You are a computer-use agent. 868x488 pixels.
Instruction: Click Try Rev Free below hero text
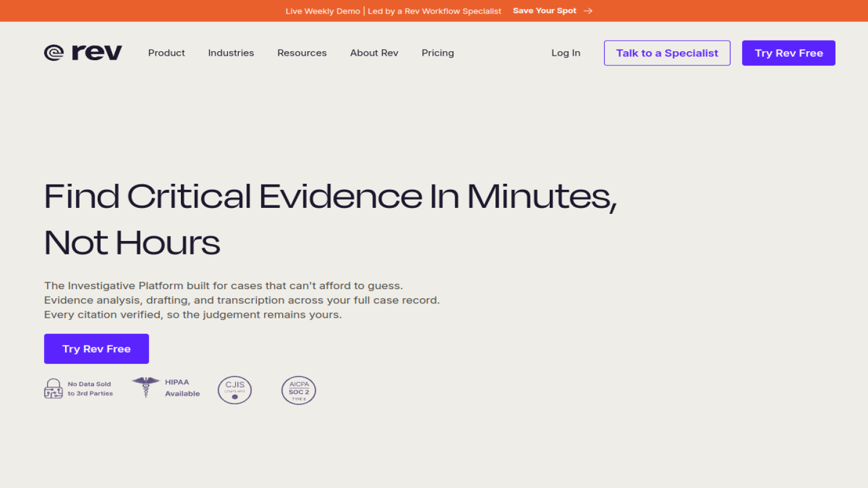(x=96, y=349)
